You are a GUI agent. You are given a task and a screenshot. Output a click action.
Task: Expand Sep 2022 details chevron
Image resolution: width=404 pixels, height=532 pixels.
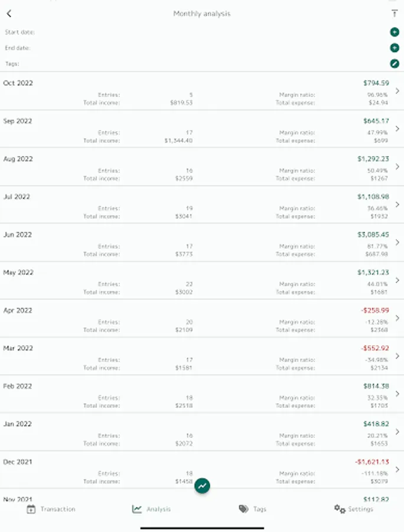click(x=398, y=129)
